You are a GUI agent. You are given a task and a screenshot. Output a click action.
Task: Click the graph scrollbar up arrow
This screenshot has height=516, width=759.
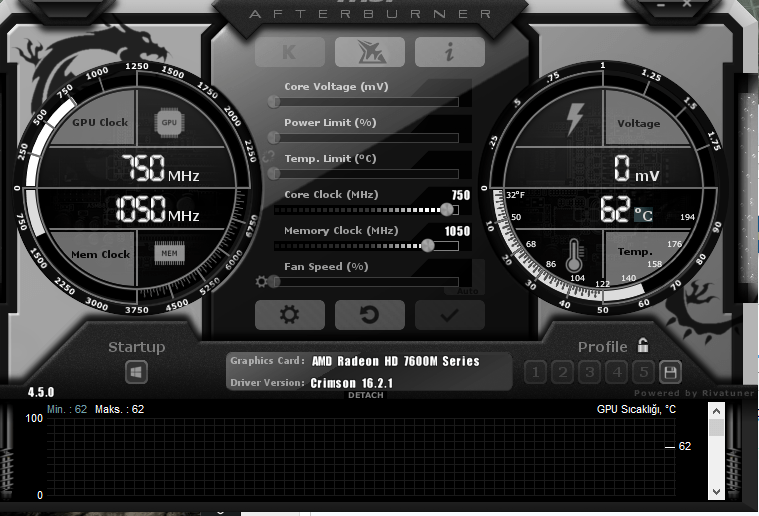[716, 411]
